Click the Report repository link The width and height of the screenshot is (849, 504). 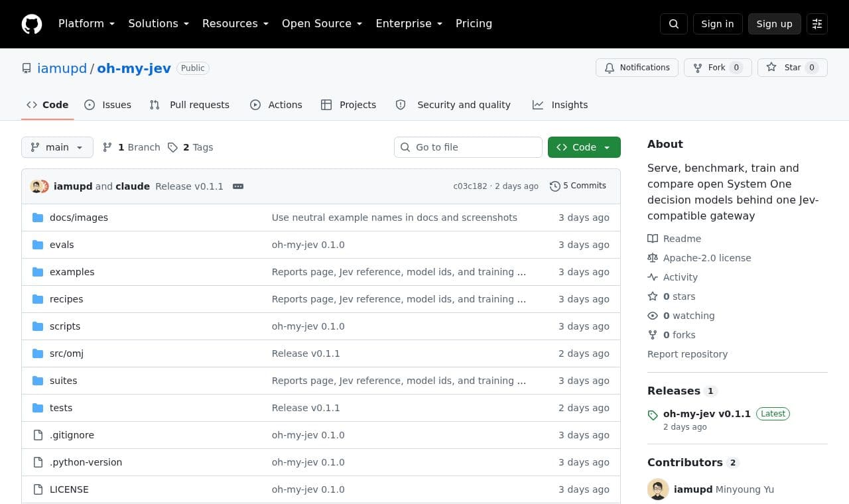click(687, 354)
